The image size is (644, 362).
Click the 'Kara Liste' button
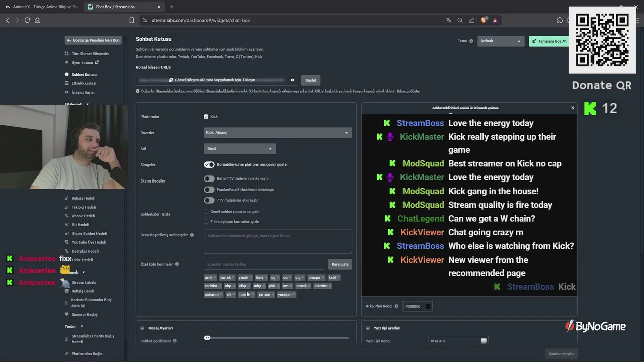(x=340, y=264)
